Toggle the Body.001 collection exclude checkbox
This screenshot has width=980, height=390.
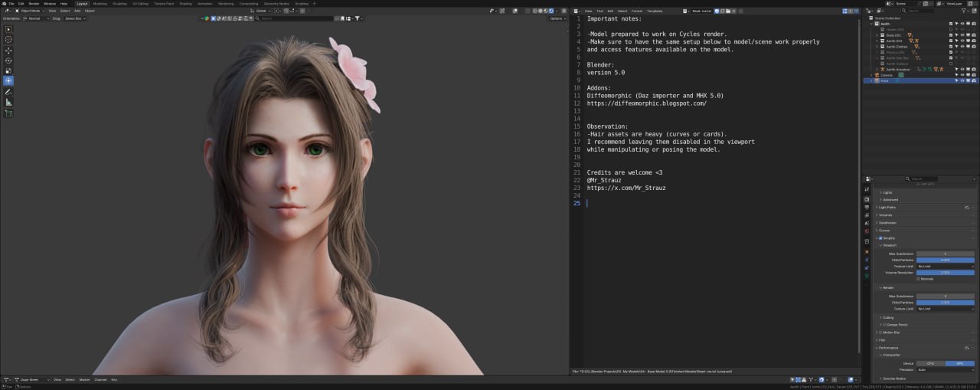pyautogui.click(x=951, y=35)
